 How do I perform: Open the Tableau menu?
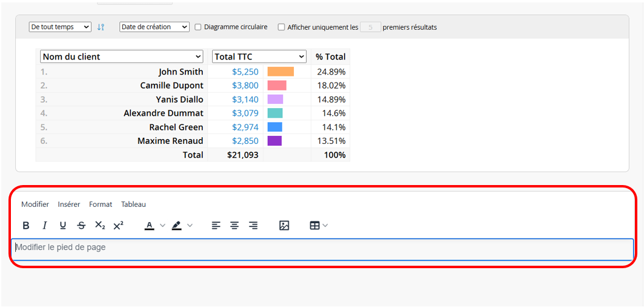pos(133,204)
